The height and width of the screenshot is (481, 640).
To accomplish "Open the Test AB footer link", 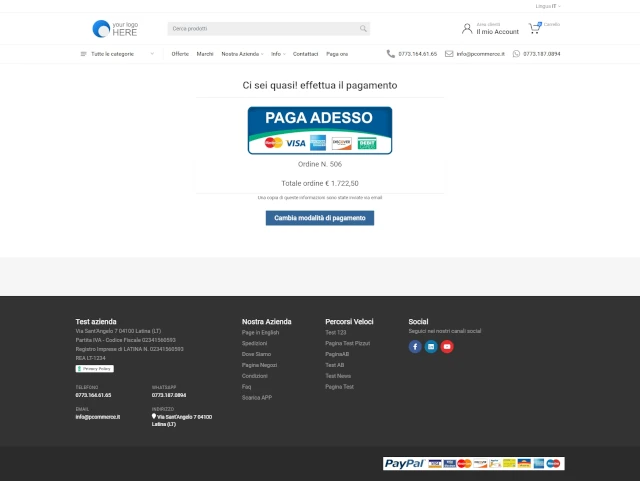I will pos(335,365).
